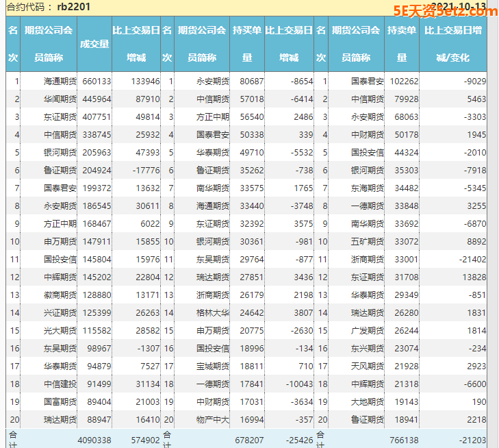499x448 pixels.
Task: Click long position value 35262
Action: tap(252, 171)
